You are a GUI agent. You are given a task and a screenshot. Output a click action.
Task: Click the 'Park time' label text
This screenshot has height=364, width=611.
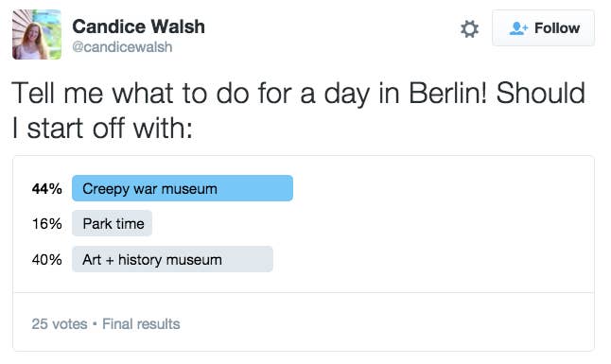113,224
